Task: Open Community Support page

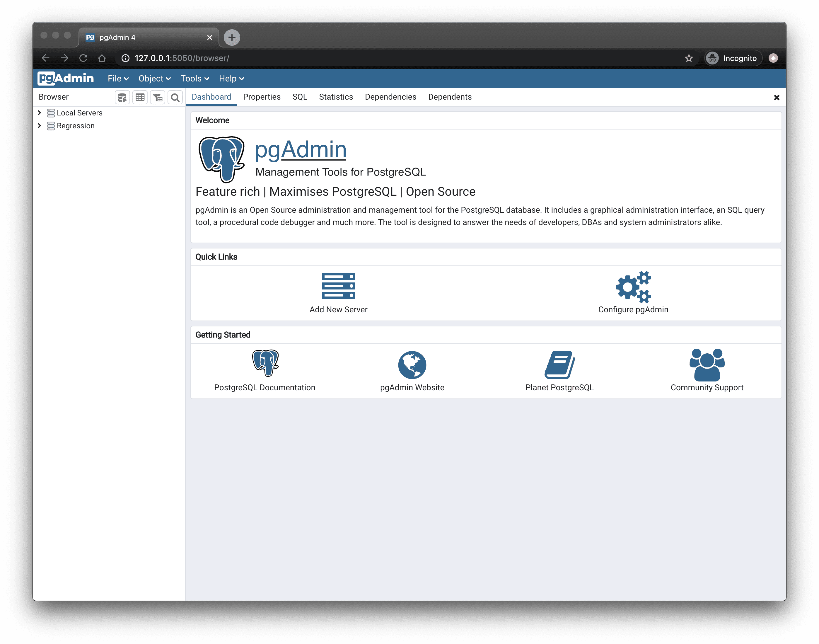Action: (707, 369)
